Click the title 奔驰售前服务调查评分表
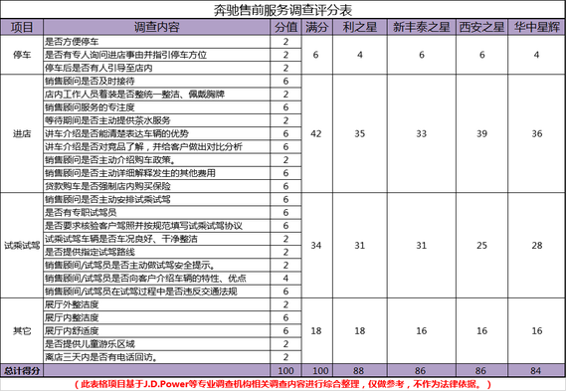 pyautogui.click(x=283, y=10)
